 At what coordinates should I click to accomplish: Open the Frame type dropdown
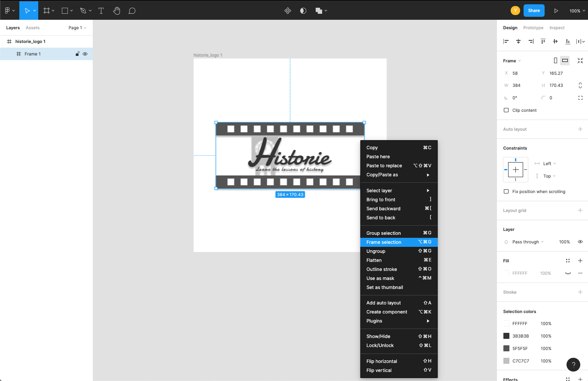click(512, 61)
